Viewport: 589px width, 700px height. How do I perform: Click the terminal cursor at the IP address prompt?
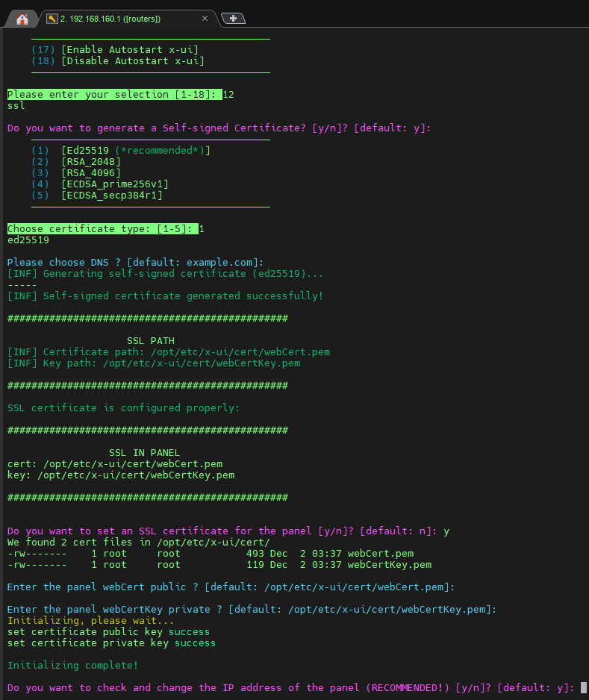(583, 687)
